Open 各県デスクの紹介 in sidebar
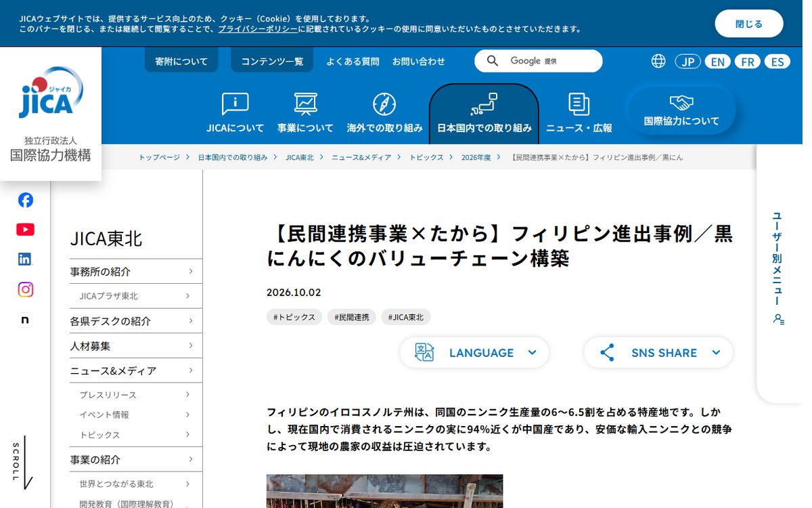 point(136,321)
